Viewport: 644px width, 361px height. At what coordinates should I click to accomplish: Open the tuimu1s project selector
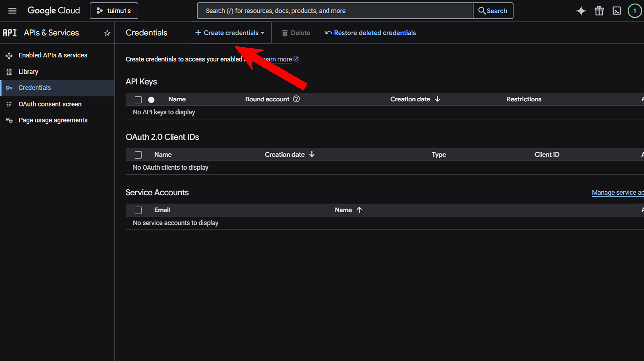click(x=114, y=11)
